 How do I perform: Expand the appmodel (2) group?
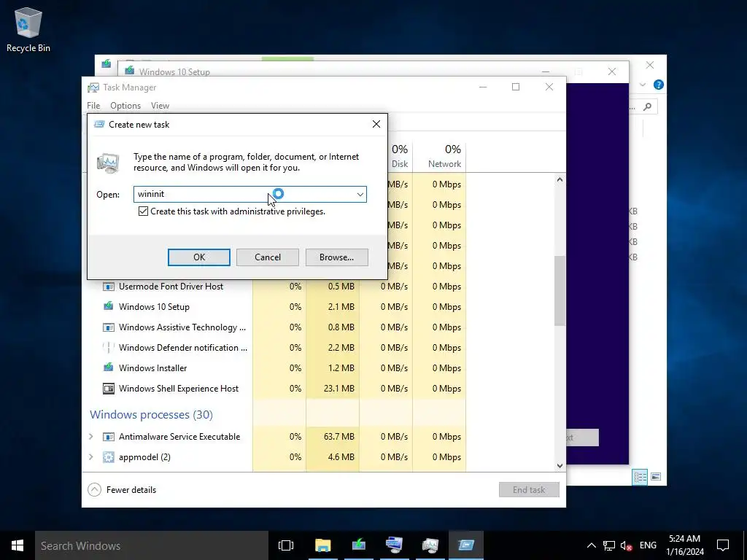pyautogui.click(x=91, y=457)
